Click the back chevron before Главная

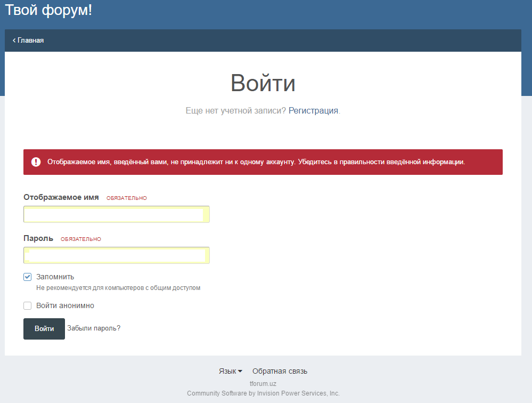click(x=14, y=41)
